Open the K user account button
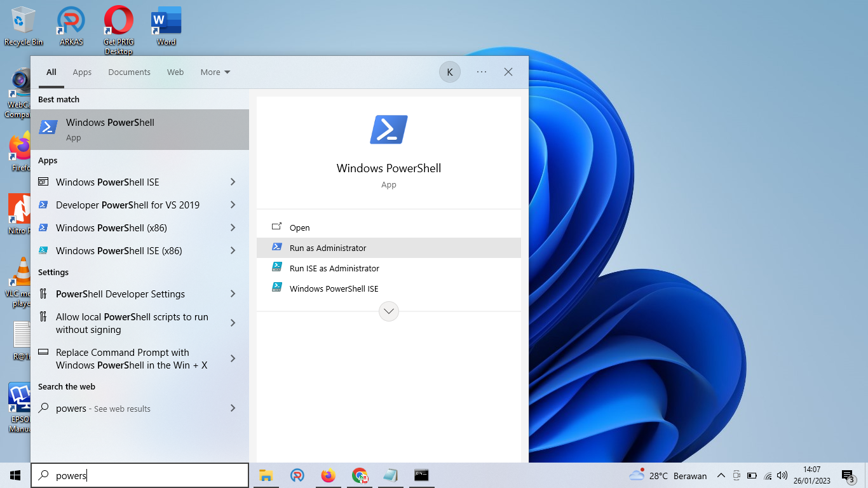Image resolution: width=868 pixels, height=488 pixels. (450, 72)
